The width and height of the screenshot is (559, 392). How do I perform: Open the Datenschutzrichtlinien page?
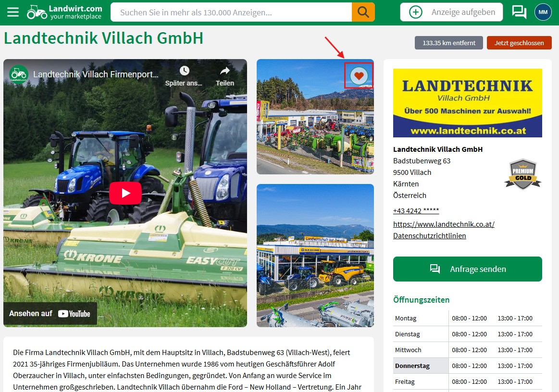tap(429, 235)
